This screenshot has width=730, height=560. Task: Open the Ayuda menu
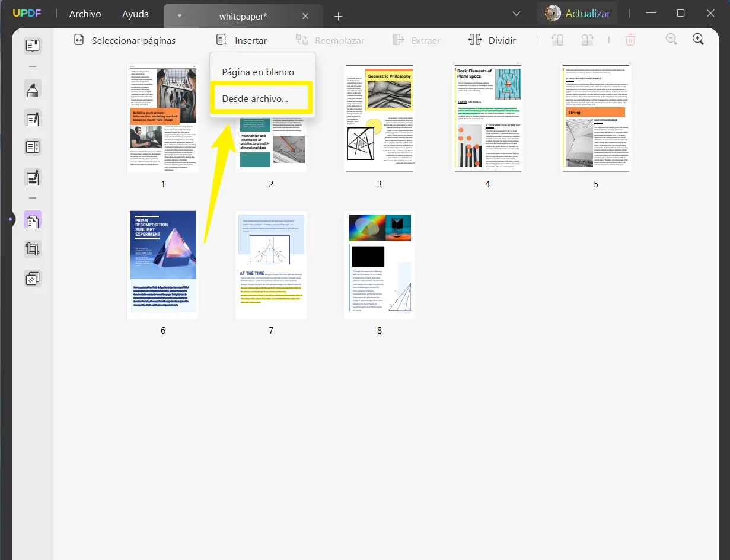coord(135,14)
